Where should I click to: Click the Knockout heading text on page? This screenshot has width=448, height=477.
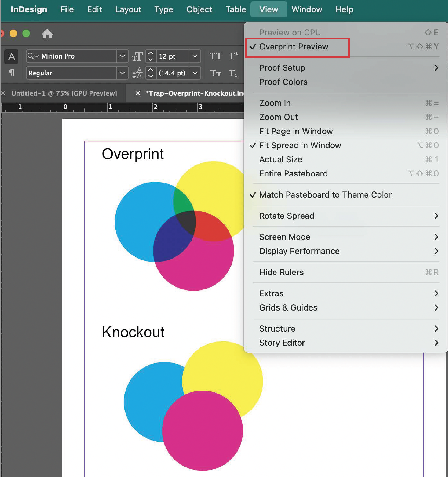pyautogui.click(x=133, y=332)
